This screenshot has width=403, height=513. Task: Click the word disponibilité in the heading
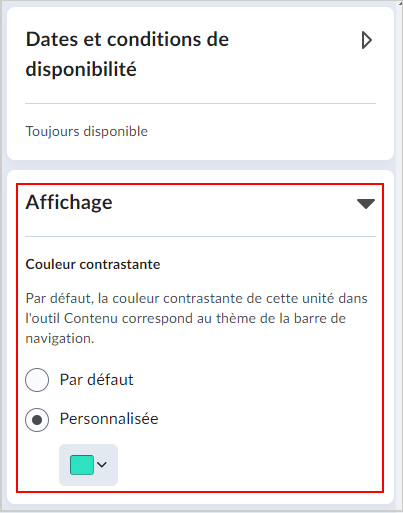(x=81, y=69)
